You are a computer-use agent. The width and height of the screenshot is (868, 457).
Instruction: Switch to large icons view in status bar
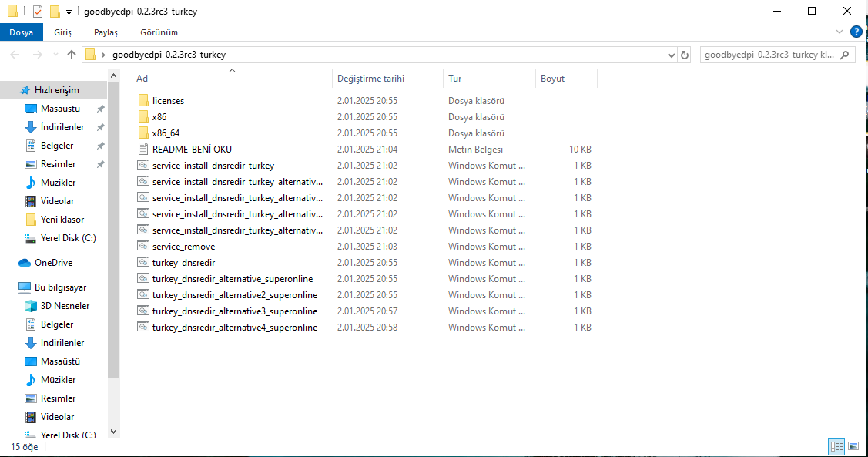tap(853, 446)
